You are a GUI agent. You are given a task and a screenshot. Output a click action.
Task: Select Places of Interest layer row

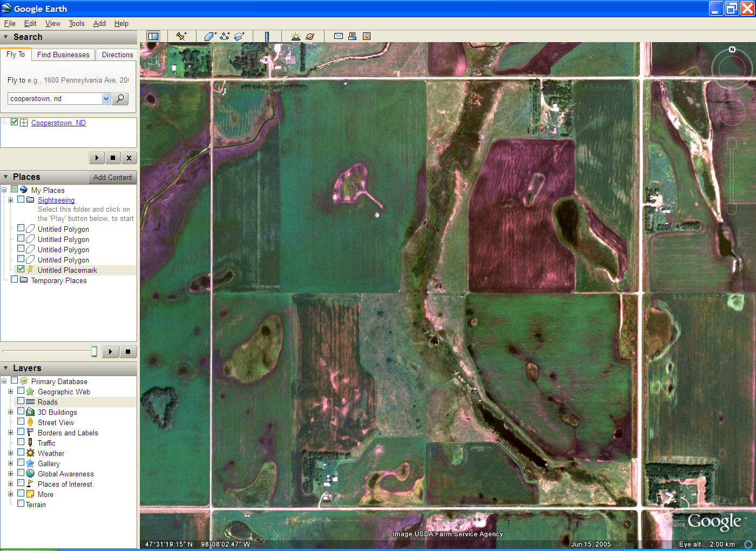(x=65, y=484)
